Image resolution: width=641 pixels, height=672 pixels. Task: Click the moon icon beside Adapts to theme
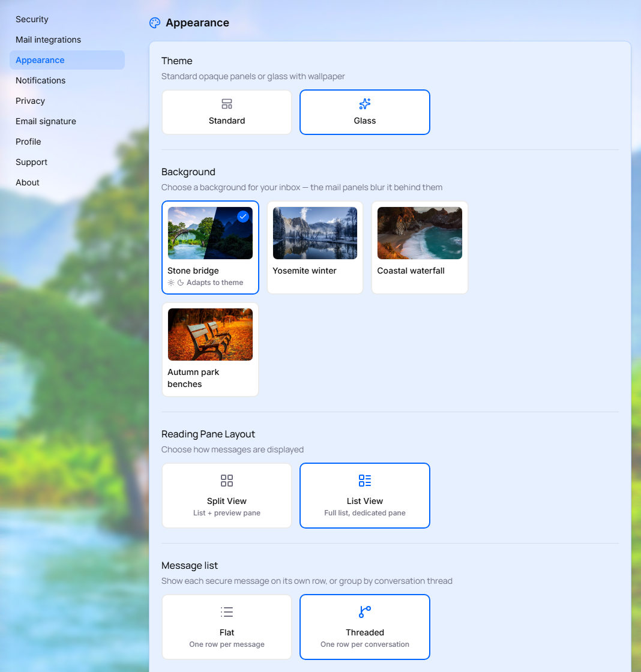(181, 283)
